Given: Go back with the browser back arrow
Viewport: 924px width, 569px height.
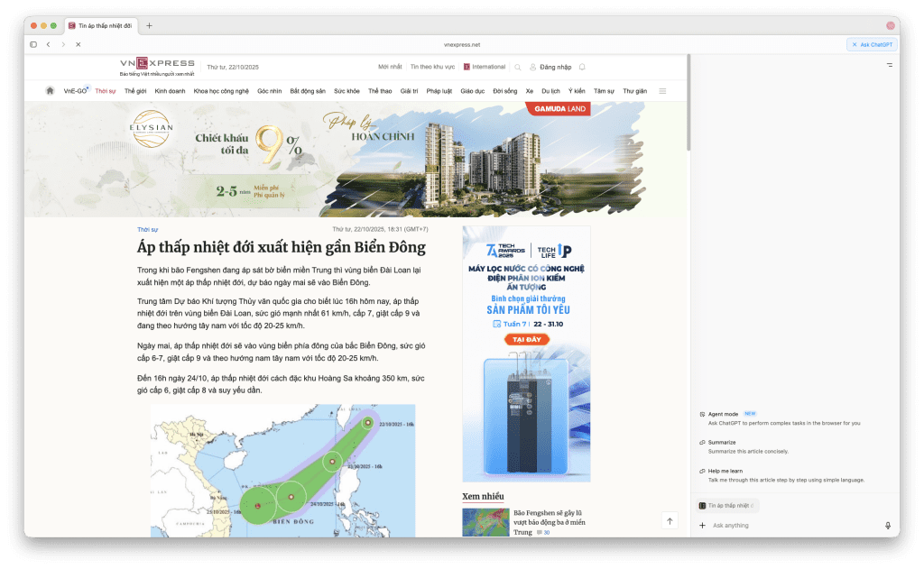Looking at the screenshot, I should click(x=48, y=44).
